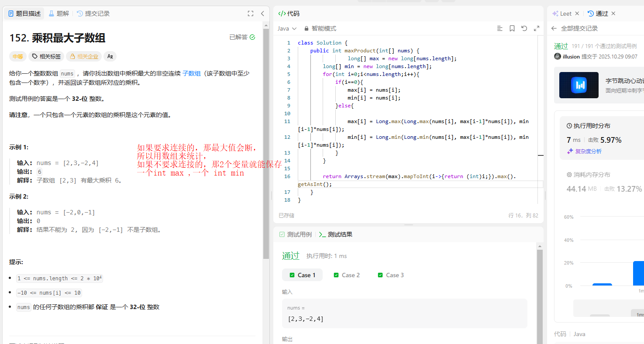The image size is (644, 344).
Task: Click the 44.14 MB memory value
Action: (x=582, y=189)
